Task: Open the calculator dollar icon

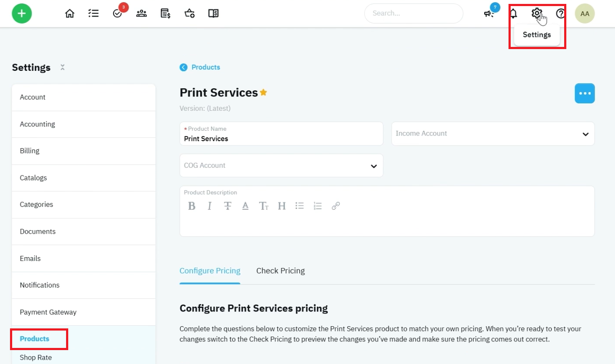Action: point(165,13)
